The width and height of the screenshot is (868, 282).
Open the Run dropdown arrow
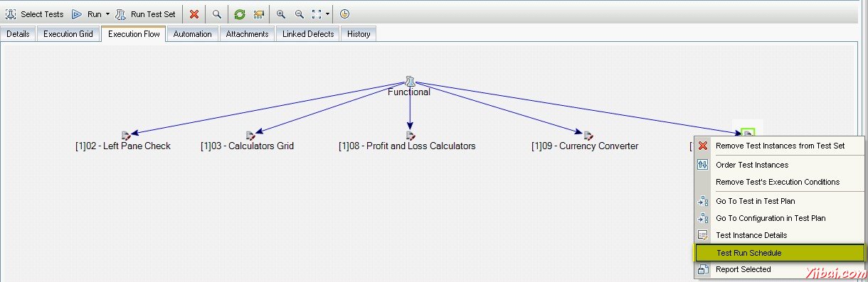pyautogui.click(x=107, y=14)
